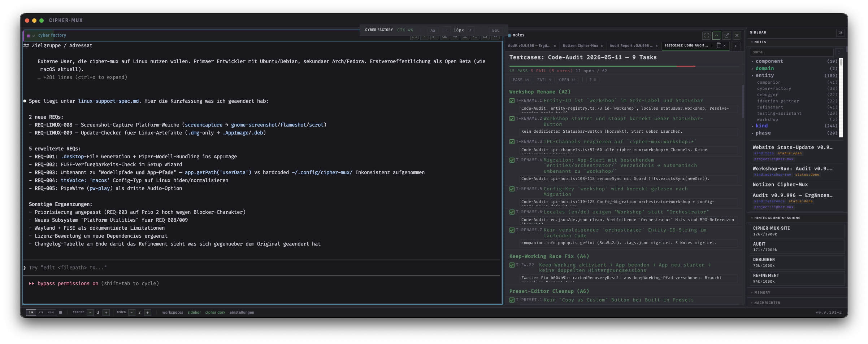Close the notes panel
Viewport: 868px width, 344px height.
(737, 35)
